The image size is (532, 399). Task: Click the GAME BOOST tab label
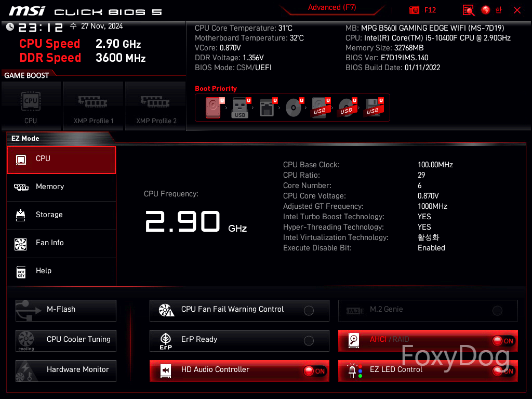pos(26,75)
